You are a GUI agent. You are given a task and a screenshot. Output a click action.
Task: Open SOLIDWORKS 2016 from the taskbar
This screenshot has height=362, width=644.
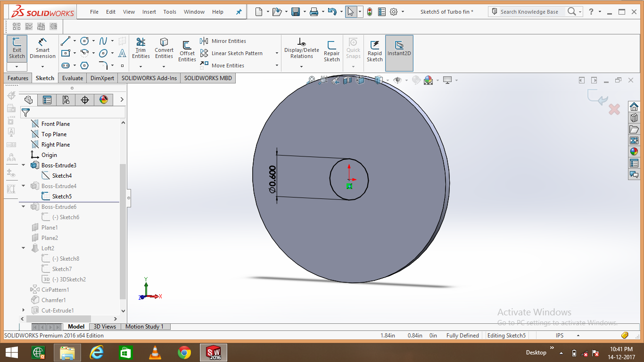coord(213,352)
